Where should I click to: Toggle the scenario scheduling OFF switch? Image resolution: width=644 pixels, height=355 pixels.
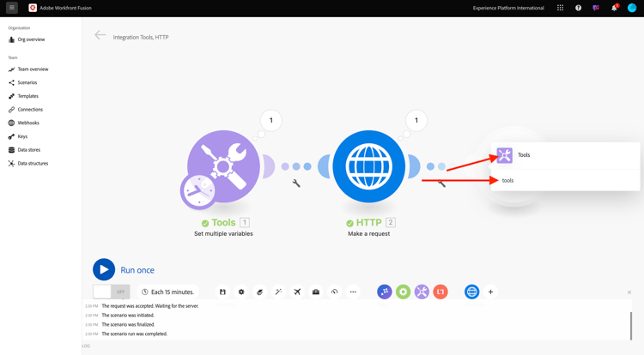coord(112,292)
